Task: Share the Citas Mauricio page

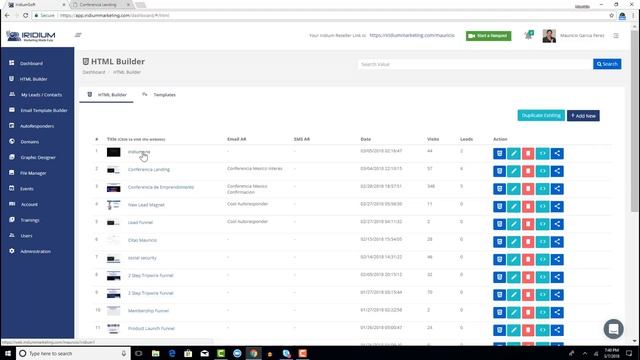Action: pyautogui.click(x=557, y=242)
